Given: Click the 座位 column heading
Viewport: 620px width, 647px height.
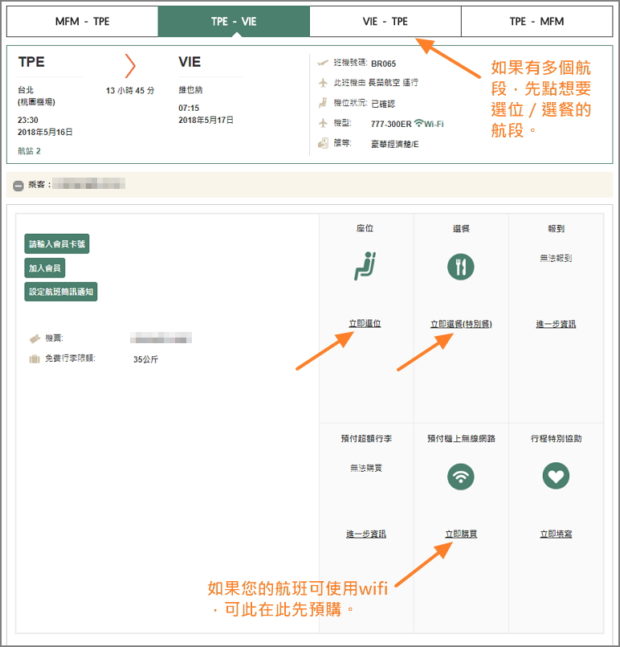Looking at the screenshot, I should tap(365, 228).
